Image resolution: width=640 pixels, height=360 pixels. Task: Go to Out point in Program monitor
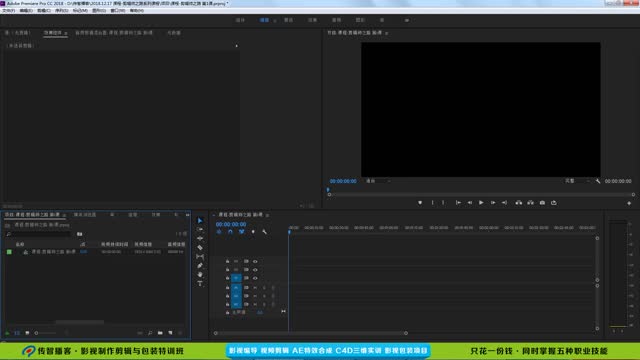[504, 202]
